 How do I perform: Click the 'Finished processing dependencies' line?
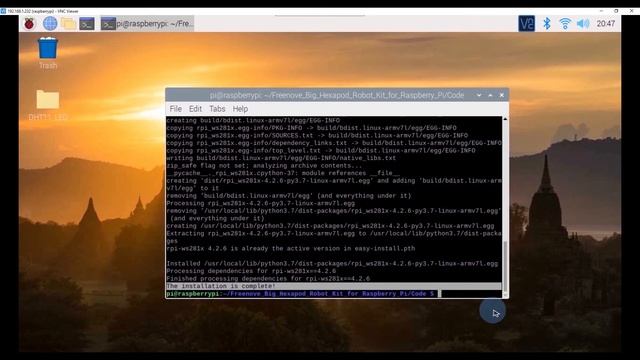point(268,279)
